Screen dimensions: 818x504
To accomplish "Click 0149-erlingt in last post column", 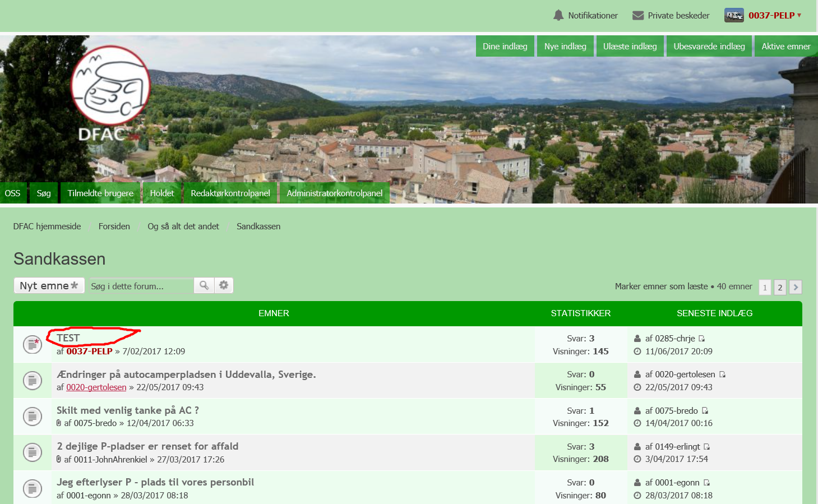I will click(677, 447).
